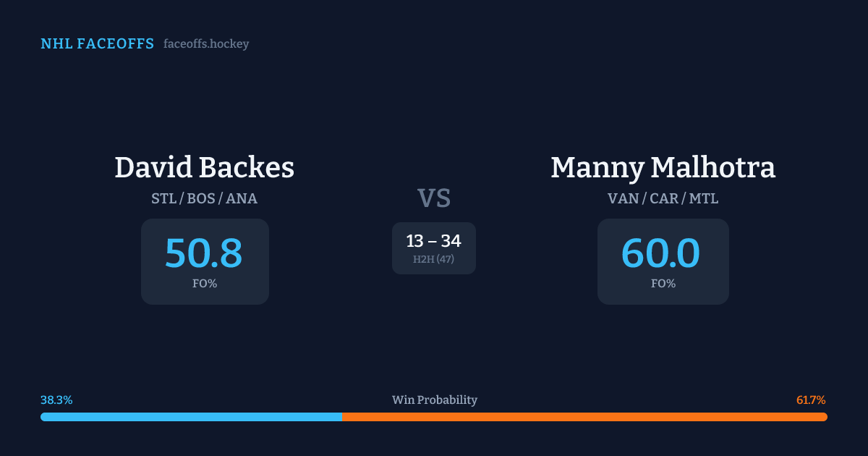Click the VS text between players
868x456 pixels.
[434, 198]
